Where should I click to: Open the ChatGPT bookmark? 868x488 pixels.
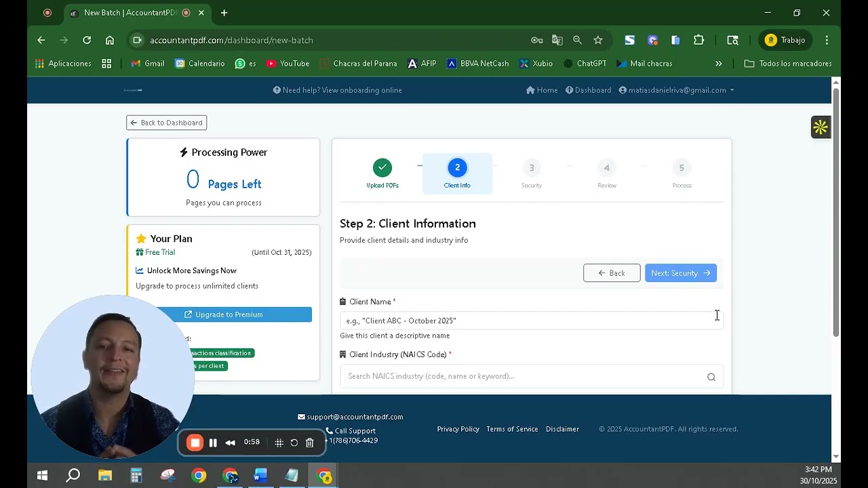[585, 64]
